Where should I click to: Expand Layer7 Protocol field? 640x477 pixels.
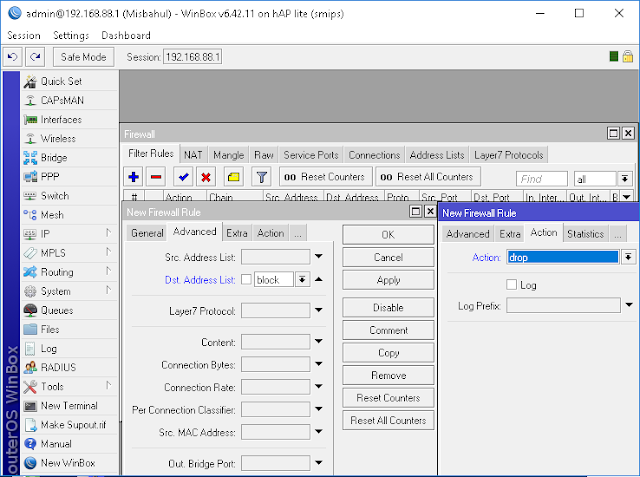click(x=319, y=310)
